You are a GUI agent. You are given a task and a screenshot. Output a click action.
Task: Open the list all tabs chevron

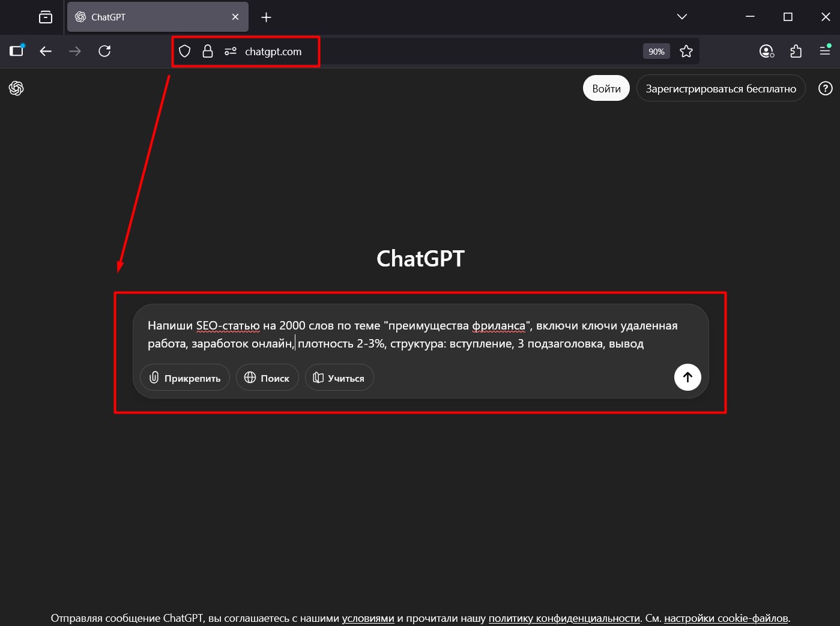681,17
